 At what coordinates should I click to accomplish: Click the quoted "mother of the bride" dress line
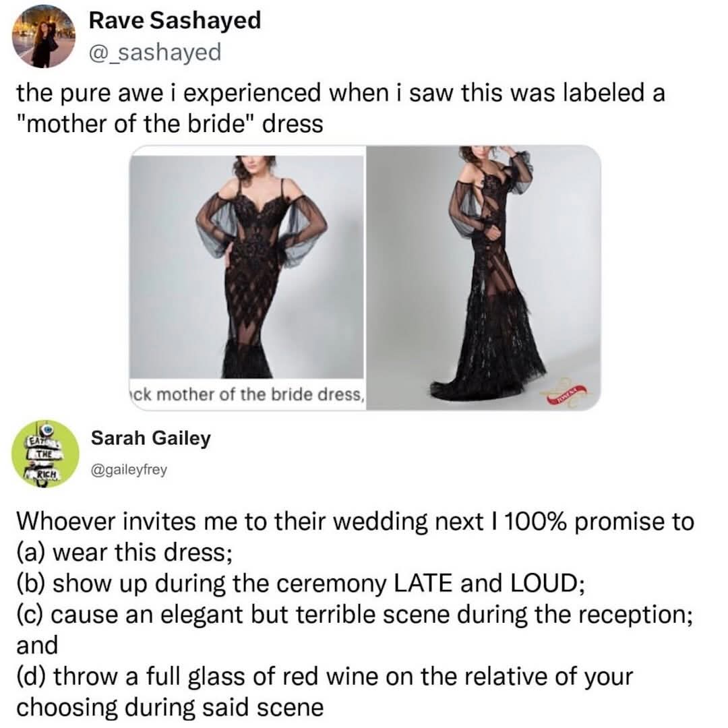tap(169, 125)
